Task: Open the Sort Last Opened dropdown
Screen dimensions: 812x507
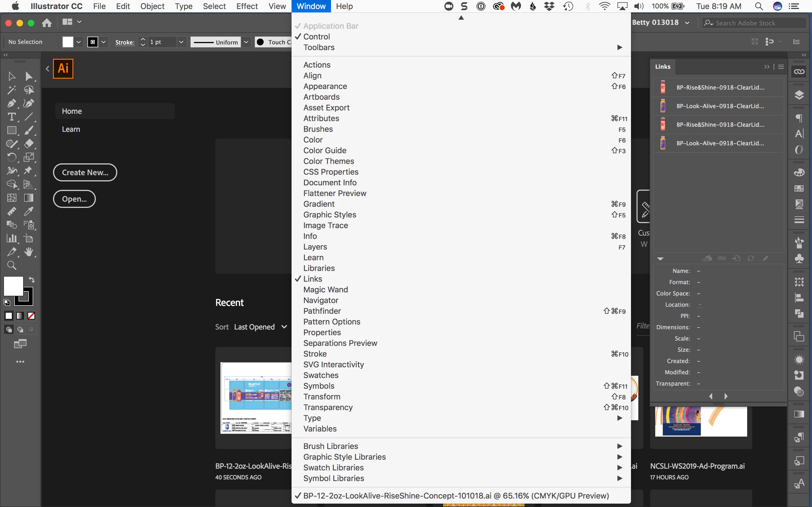Action: [260, 327]
